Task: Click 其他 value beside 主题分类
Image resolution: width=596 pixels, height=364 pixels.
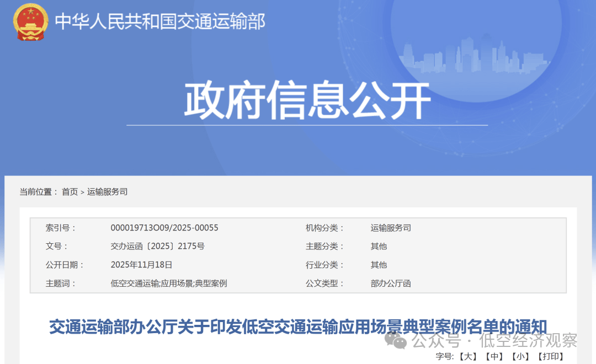Action: point(379,247)
